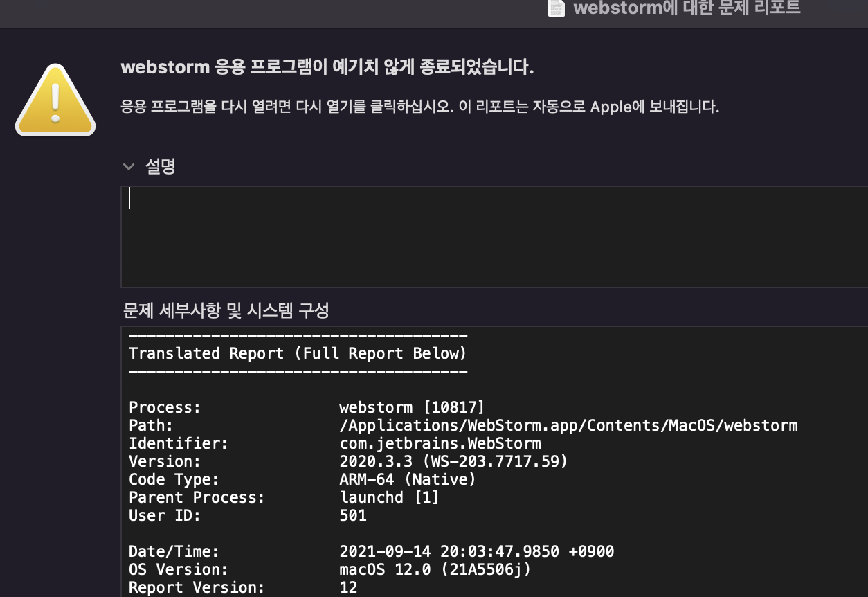Click 'Translated Report (Full Report Below)' line
868x597 pixels.
pos(298,353)
